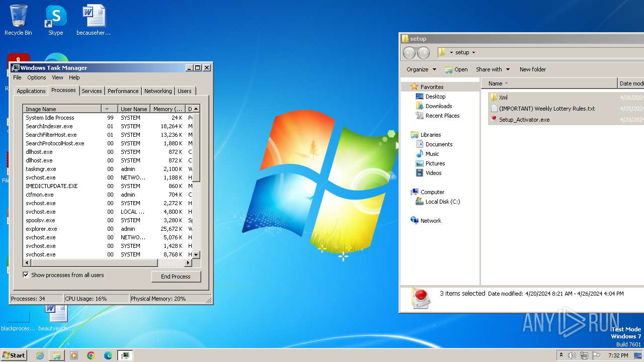Open Downloads in the navigation pane
This screenshot has height=362, width=644.
439,106
